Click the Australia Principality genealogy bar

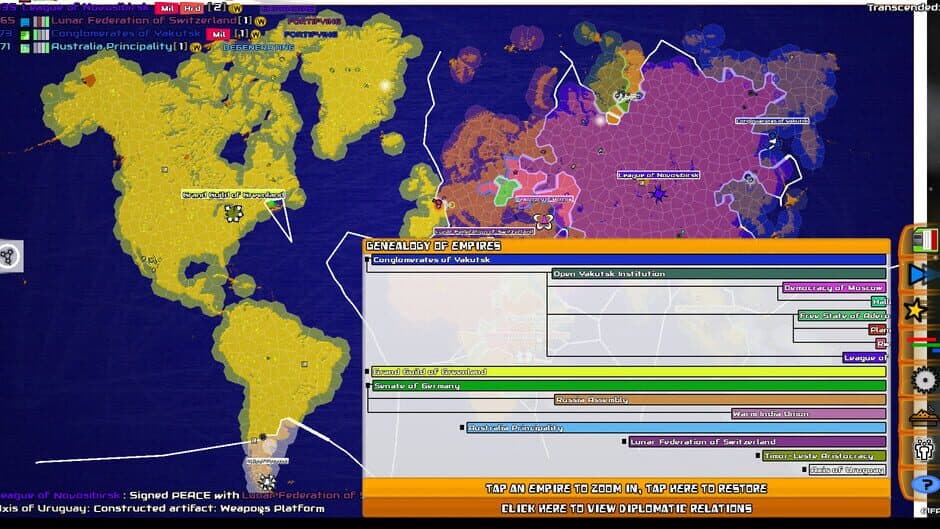(676, 428)
